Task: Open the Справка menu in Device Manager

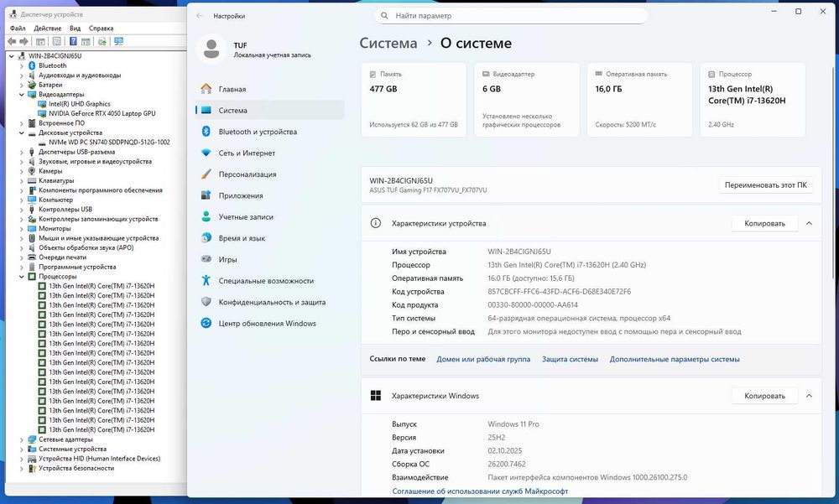Action: (x=102, y=28)
